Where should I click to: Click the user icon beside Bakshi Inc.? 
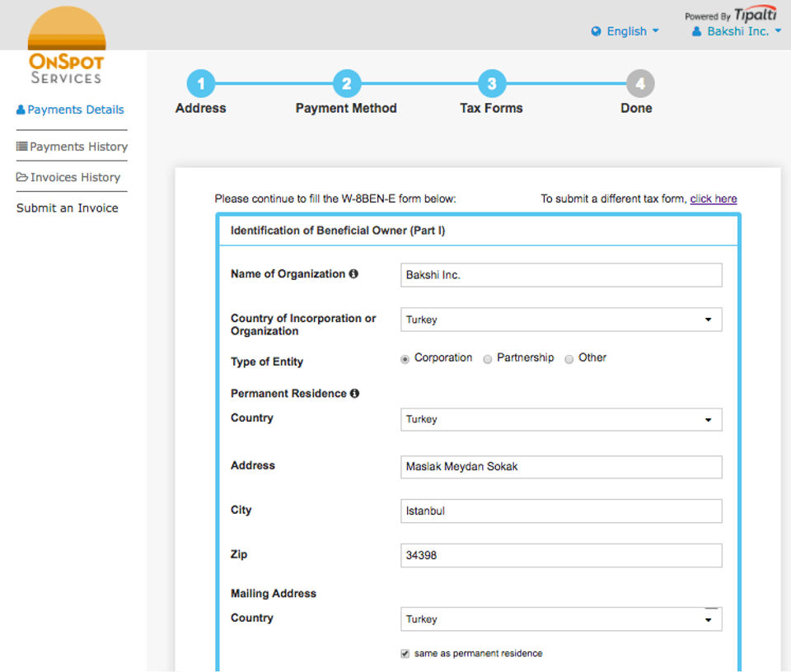tap(697, 31)
